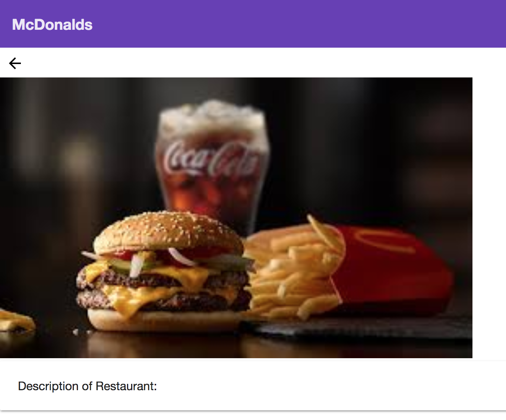The height and width of the screenshot is (420, 506).
Task: Click the bottom bun of the burger
Action: (x=164, y=321)
